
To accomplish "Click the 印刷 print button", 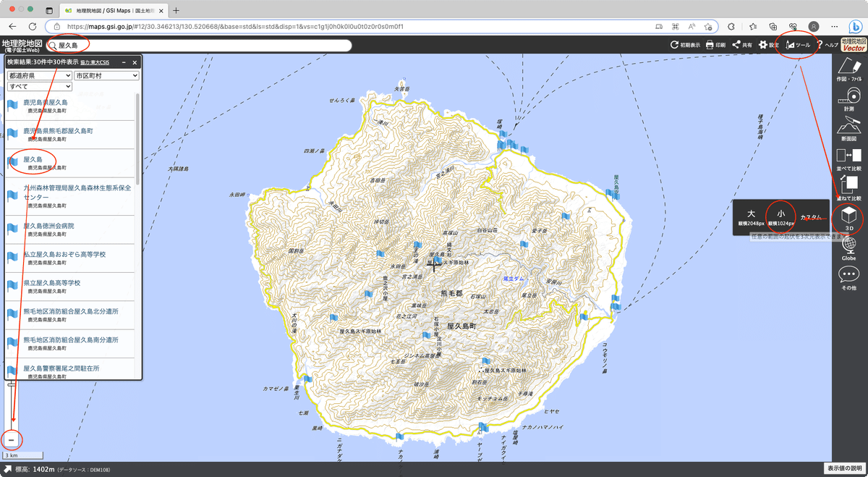I will (715, 45).
